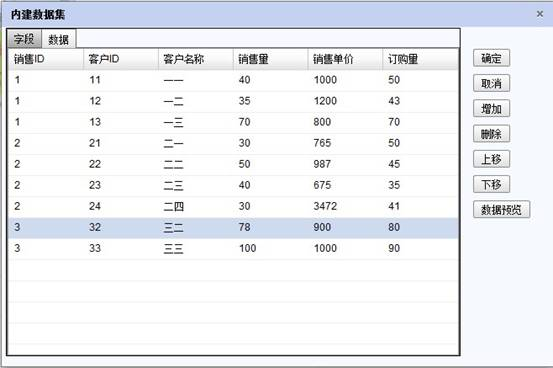Click the 确定 button
The image size is (553, 368).
[491, 58]
